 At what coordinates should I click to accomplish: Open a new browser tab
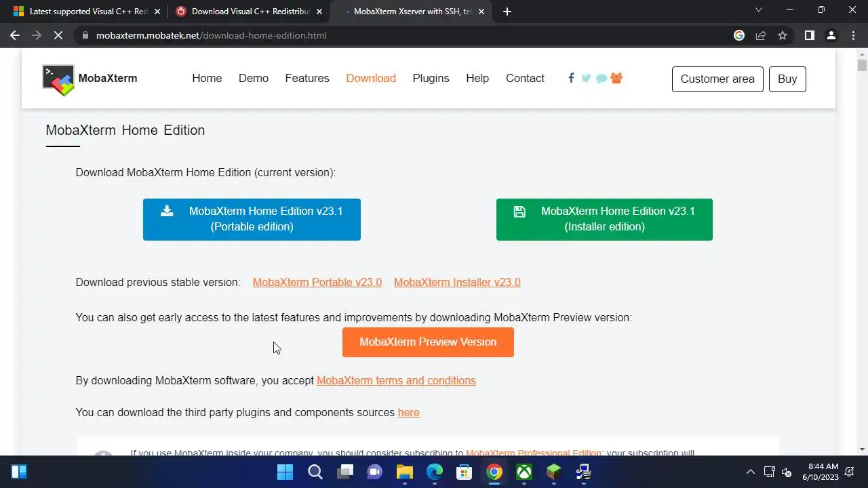pyautogui.click(x=507, y=11)
